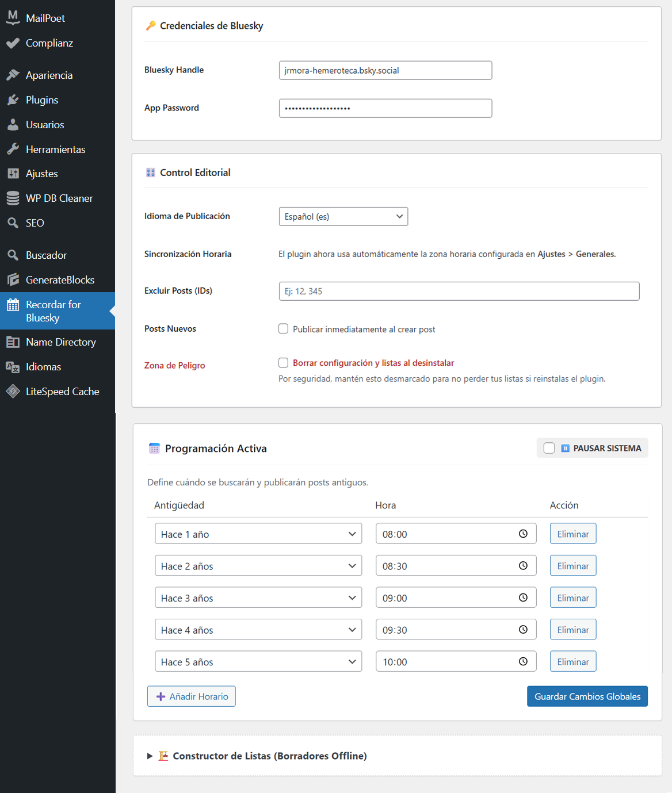
Task: Click the Excluir Posts IDs input field
Action: point(459,291)
